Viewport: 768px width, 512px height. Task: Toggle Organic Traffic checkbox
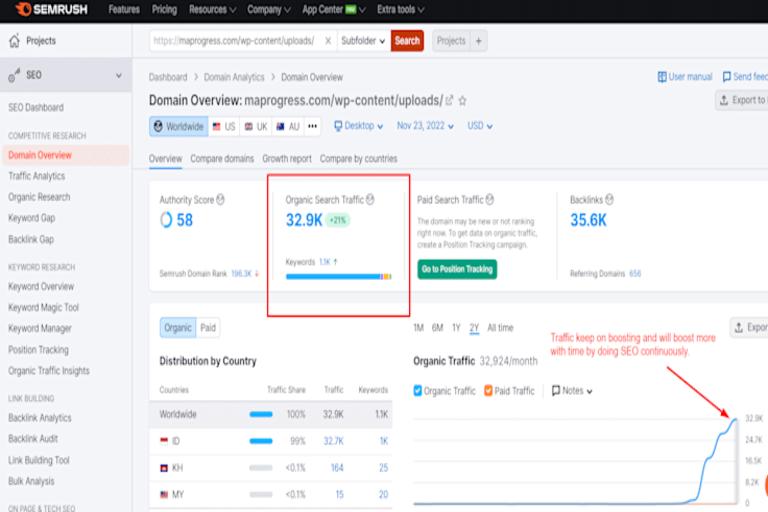click(418, 390)
